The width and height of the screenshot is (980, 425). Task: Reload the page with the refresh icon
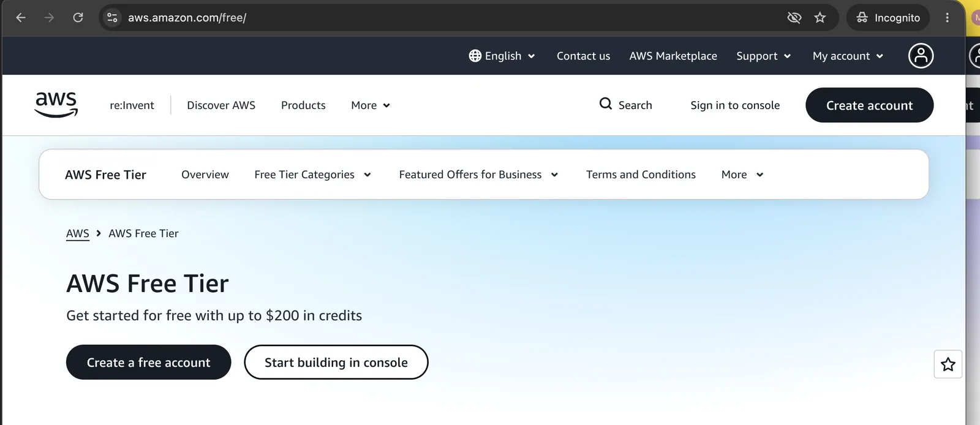(x=78, y=18)
